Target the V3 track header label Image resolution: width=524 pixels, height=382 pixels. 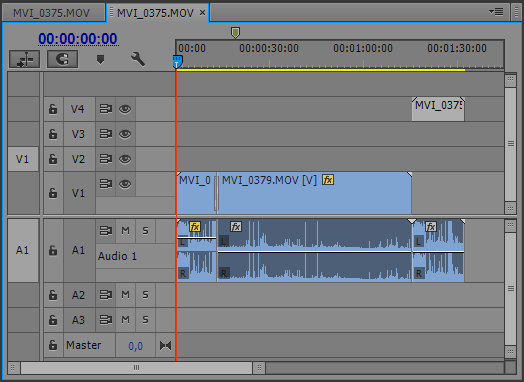(78, 134)
